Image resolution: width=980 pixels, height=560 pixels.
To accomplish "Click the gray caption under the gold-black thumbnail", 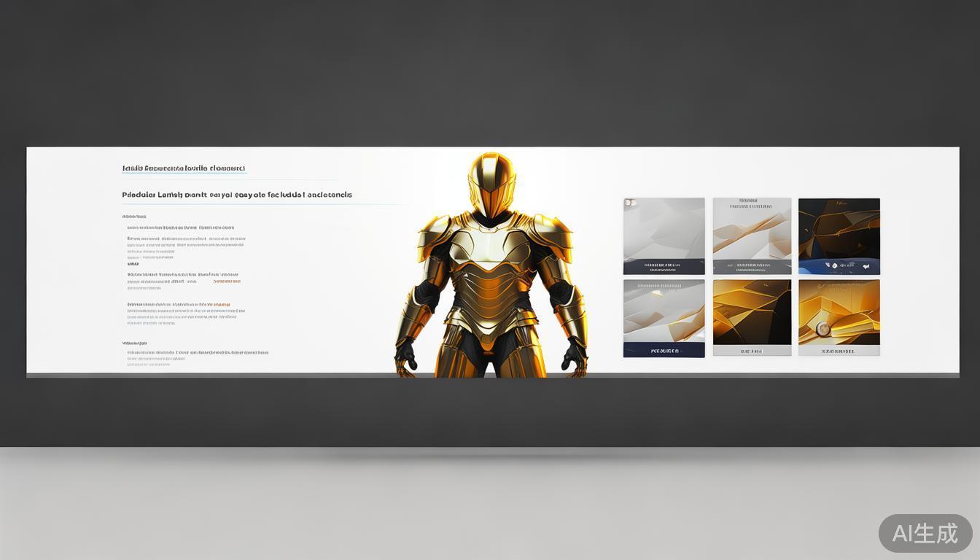I will tap(752, 351).
